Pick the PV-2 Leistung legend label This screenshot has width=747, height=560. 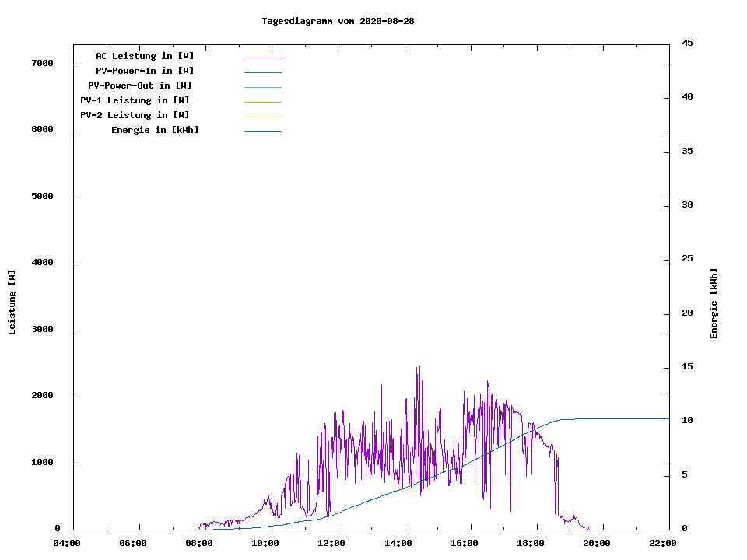tap(135, 115)
